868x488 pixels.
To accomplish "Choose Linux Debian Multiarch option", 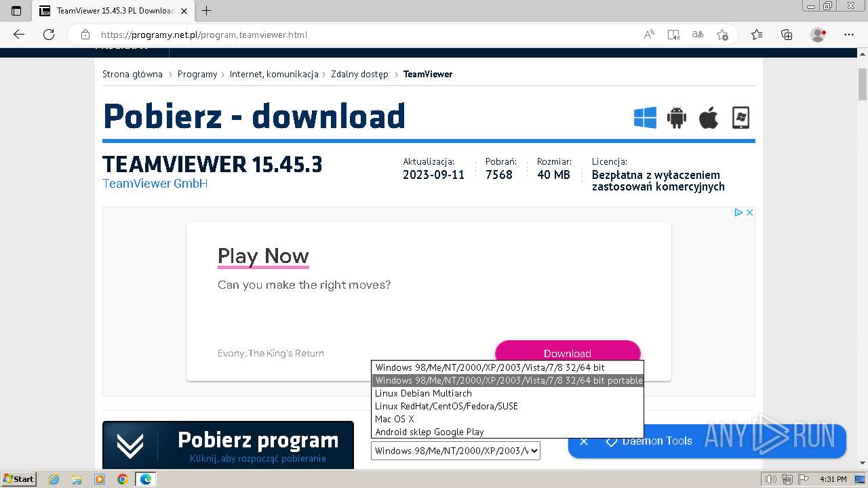I will click(x=507, y=393).
